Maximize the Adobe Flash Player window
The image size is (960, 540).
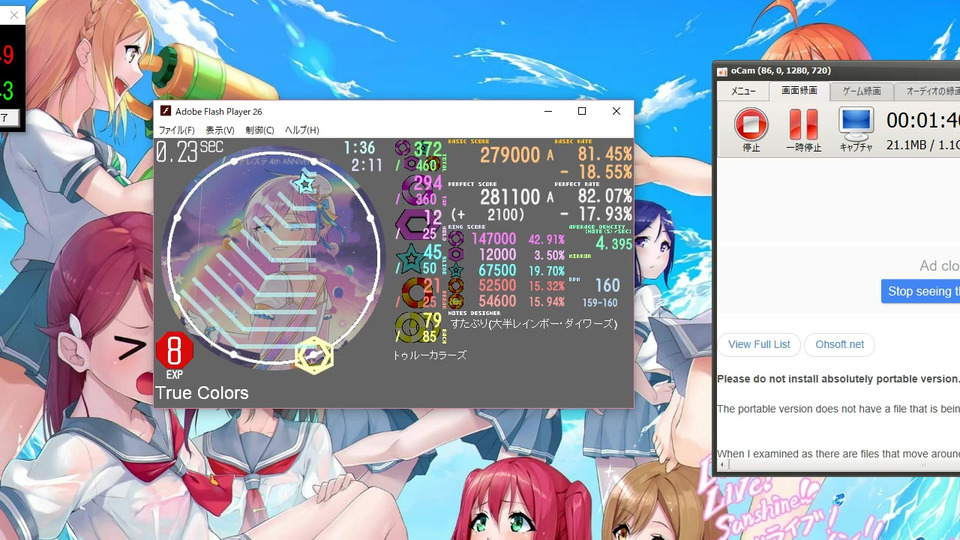point(582,111)
